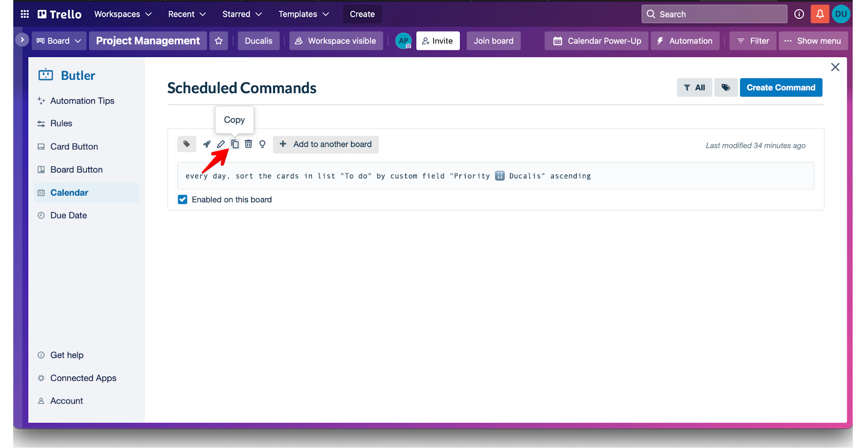Viewport: 868px width, 448px height.
Task: Run the command with rocket icon
Action: coord(207,144)
